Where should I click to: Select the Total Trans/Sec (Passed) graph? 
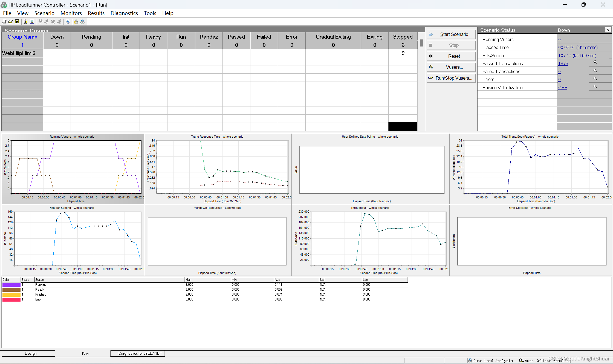(531, 169)
